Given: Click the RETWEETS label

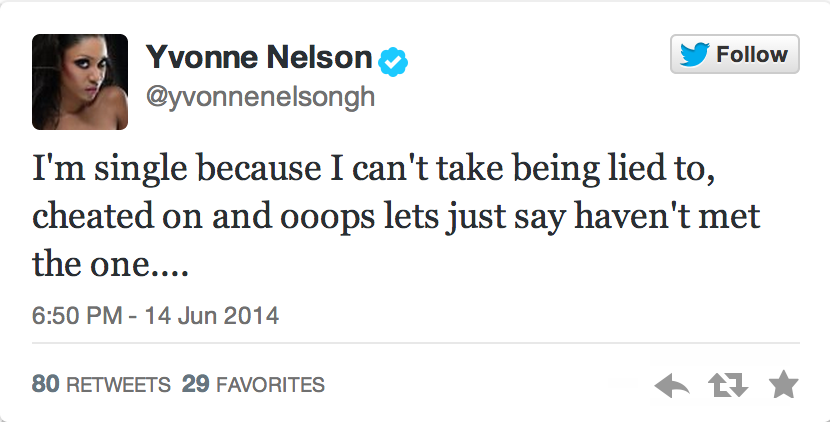Looking at the screenshot, I should 119,384.
